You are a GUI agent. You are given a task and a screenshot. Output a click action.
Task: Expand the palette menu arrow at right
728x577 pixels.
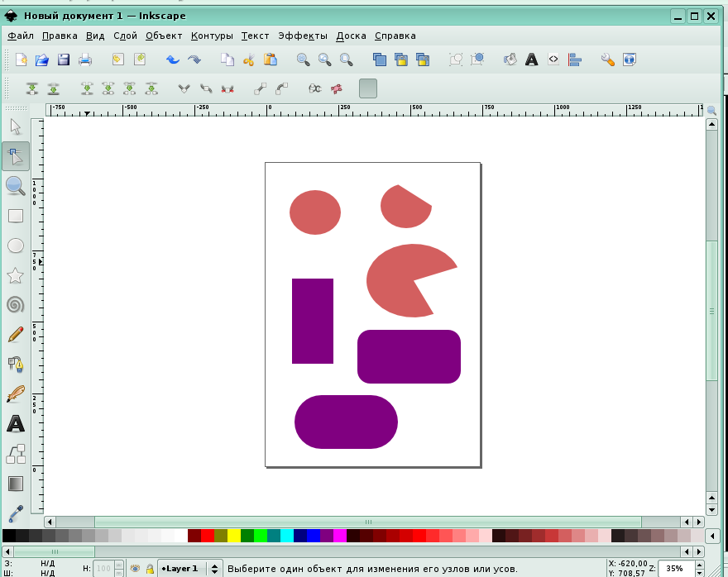pos(711,536)
